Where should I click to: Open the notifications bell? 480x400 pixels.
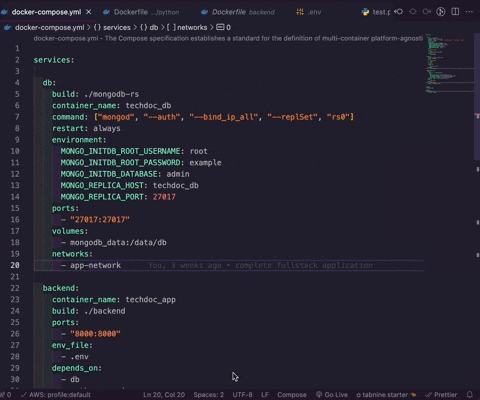click(x=470, y=395)
